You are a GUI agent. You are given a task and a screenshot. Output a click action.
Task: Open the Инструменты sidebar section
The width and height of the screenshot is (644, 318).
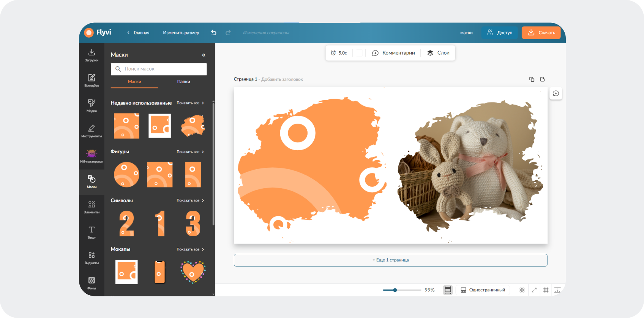pyautogui.click(x=92, y=131)
